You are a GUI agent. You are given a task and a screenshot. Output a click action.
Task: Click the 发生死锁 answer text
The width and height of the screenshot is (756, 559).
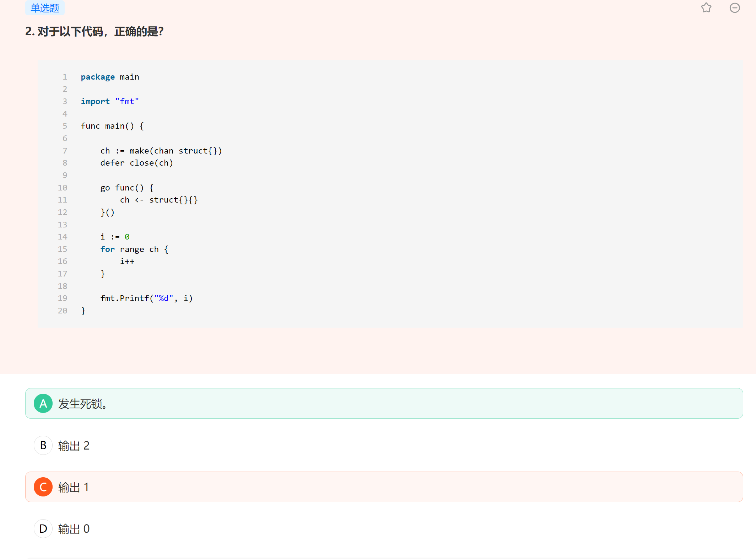point(82,404)
